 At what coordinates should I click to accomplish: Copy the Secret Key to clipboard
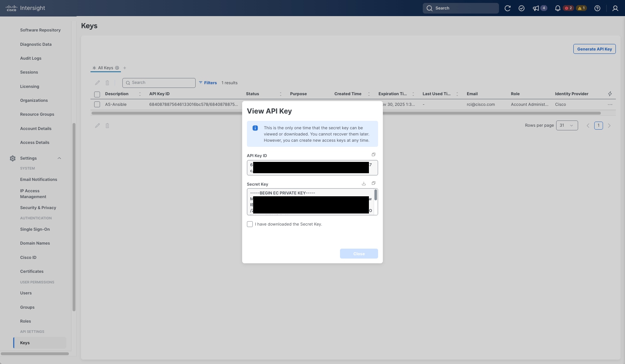[373, 183]
